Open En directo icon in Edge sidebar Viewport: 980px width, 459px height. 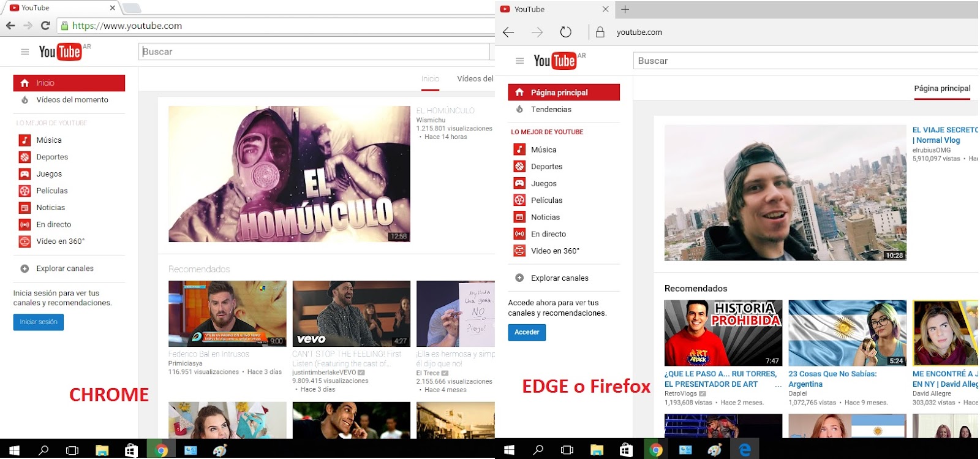tap(519, 233)
